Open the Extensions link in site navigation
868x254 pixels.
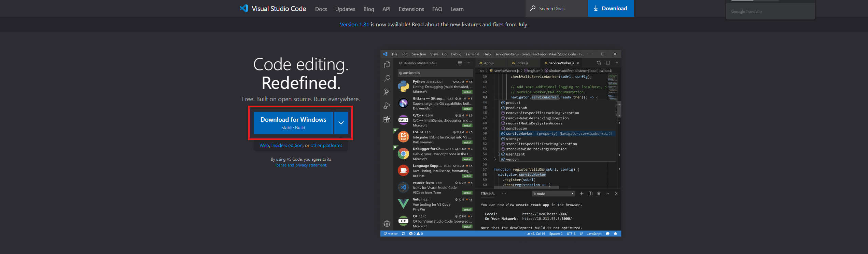(x=411, y=9)
